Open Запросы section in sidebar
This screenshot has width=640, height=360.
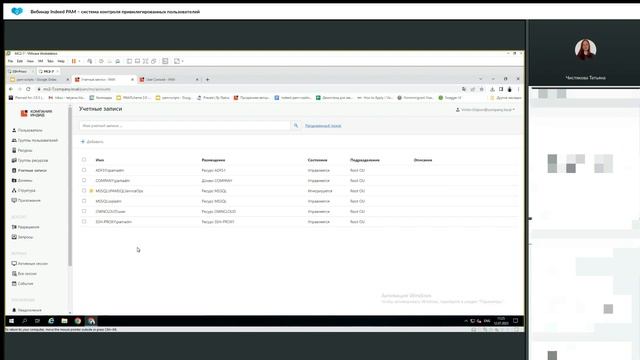[x=22, y=237]
